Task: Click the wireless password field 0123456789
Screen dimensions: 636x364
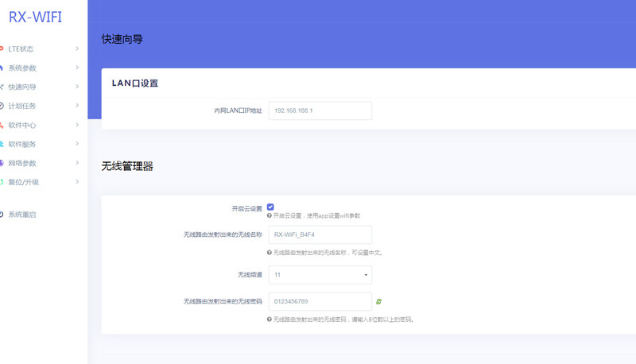Action: tap(320, 301)
